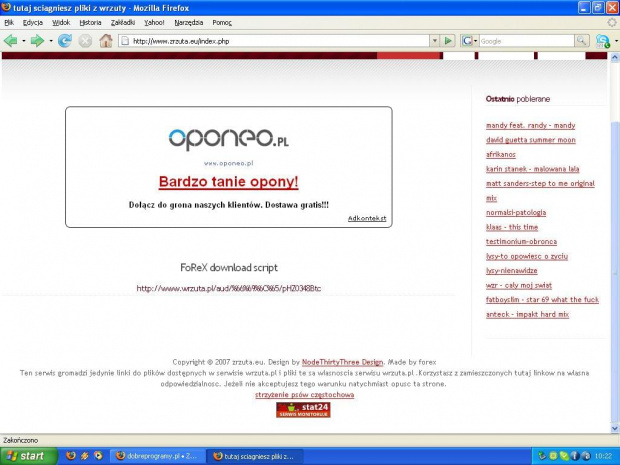Click the scrollbar down arrow

[x=615, y=428]
